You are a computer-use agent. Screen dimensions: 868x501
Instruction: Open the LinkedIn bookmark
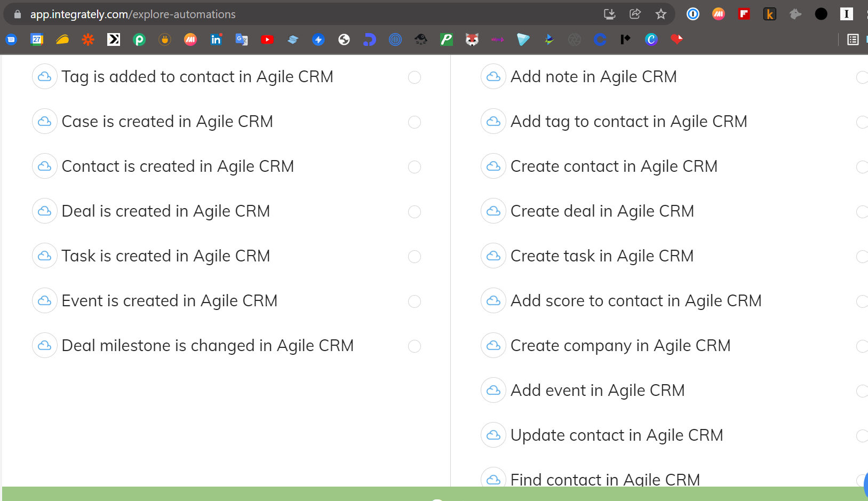216,39
